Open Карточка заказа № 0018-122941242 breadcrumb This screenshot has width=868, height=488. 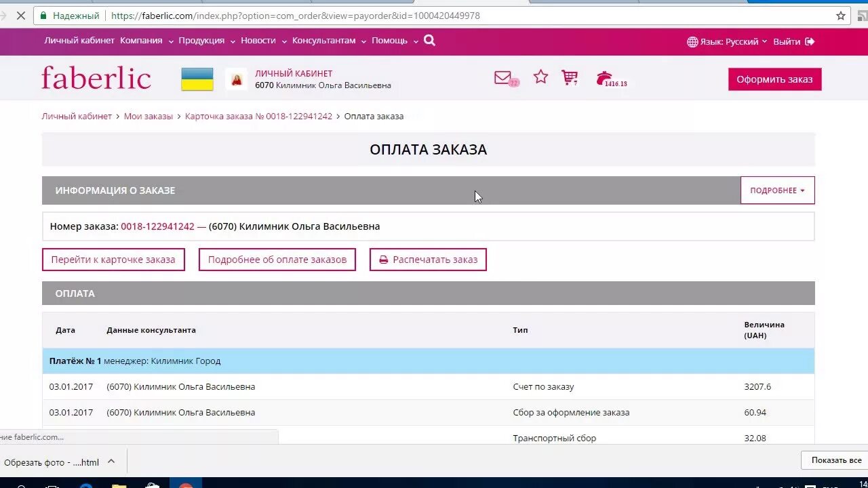(259, 116)
